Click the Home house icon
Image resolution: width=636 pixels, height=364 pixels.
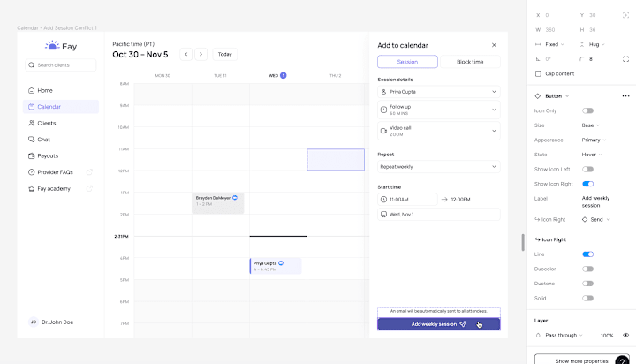click(31, 90)
